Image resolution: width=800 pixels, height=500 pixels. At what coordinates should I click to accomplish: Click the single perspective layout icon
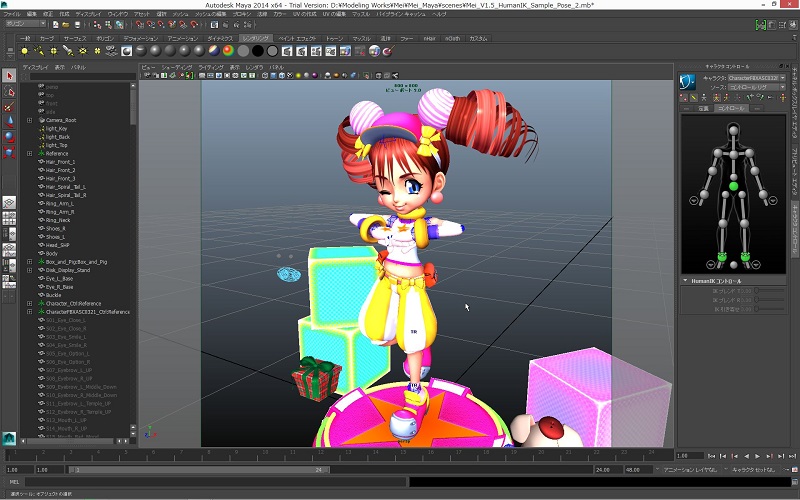[x=9, y=203]
